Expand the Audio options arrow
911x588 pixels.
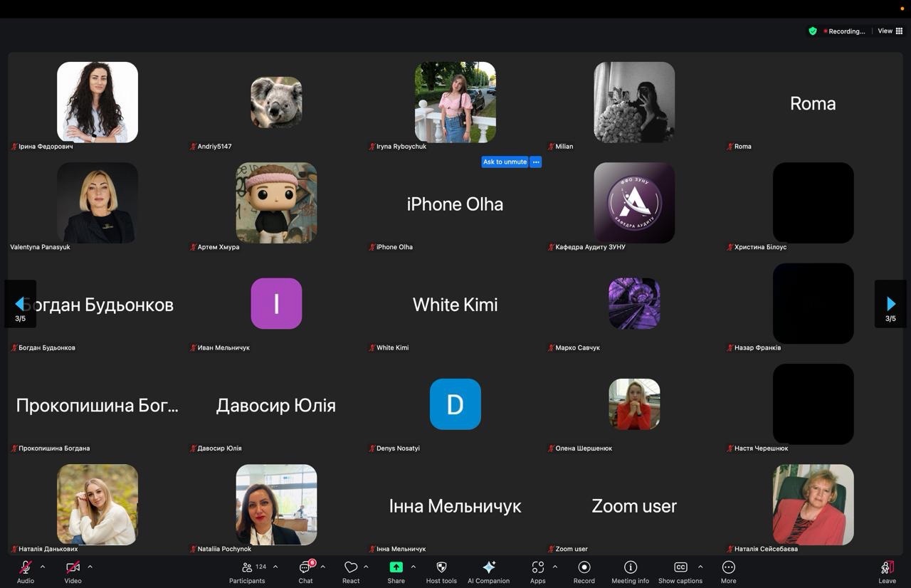(43, 567)
